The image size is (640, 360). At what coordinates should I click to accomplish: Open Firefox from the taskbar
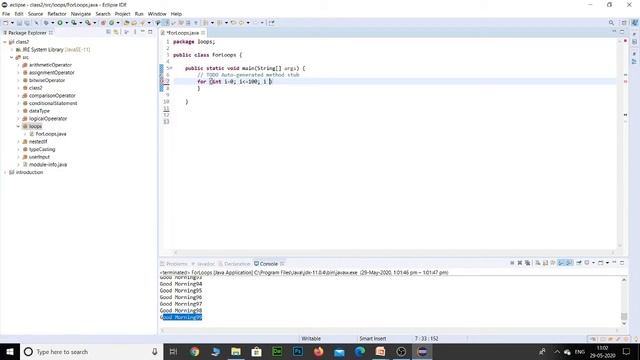click(318, 351)
